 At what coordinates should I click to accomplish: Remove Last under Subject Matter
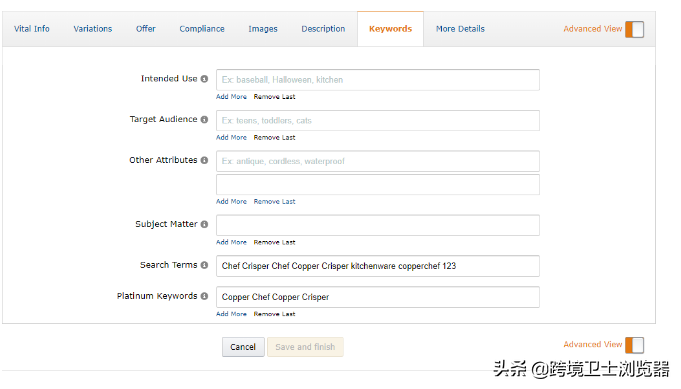pyautogui.click(x=274, y=242)
